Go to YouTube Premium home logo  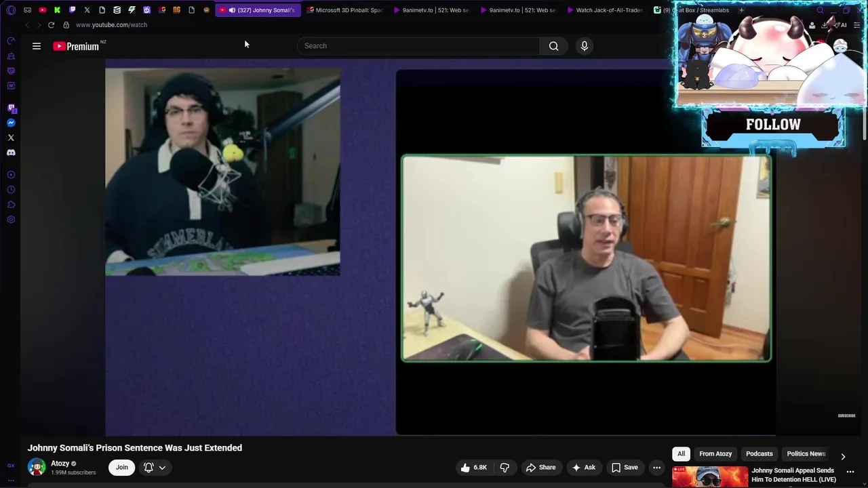pos(76,46)
